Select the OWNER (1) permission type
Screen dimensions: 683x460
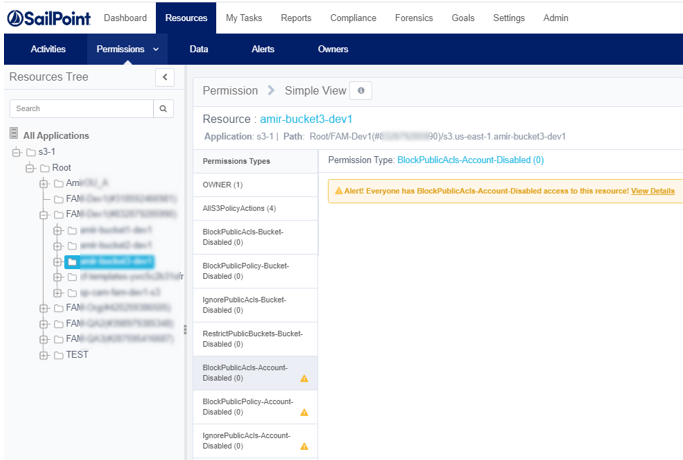255,185
